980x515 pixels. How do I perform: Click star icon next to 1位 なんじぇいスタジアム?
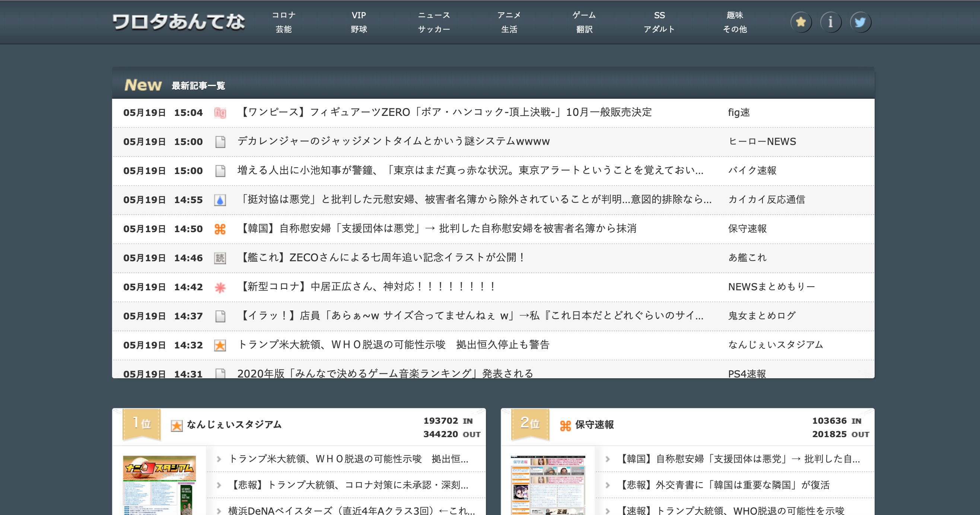coord(176,425)
